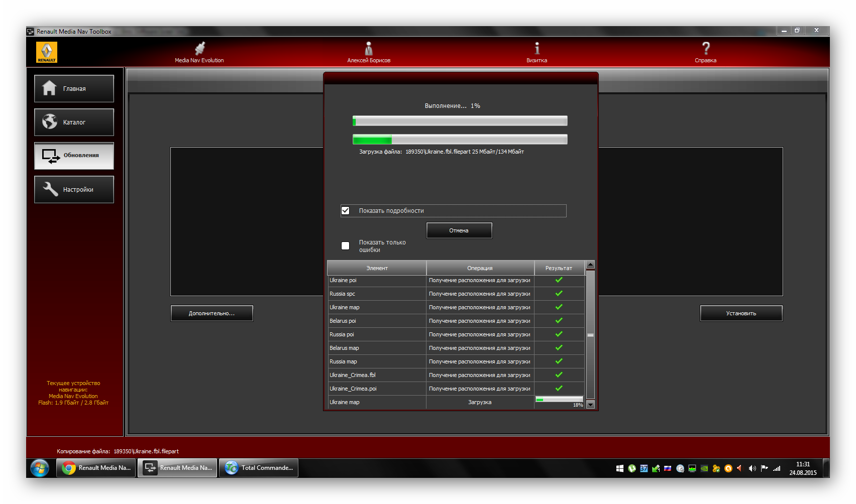Open the Алексей Борисов user profile icon
This screenshot has width=856, height=504.
click(x=369, y=49)
